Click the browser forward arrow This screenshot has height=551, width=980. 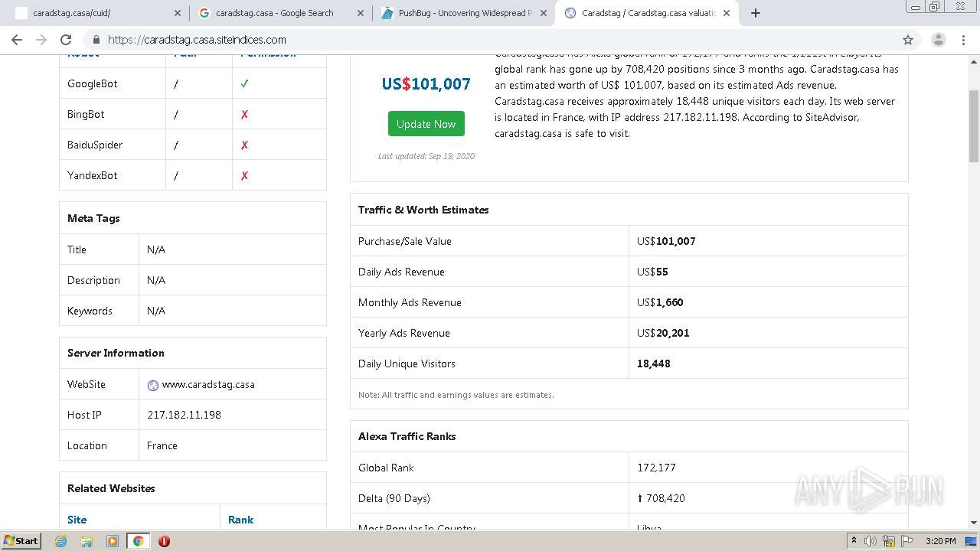click(x=41, y=40)
